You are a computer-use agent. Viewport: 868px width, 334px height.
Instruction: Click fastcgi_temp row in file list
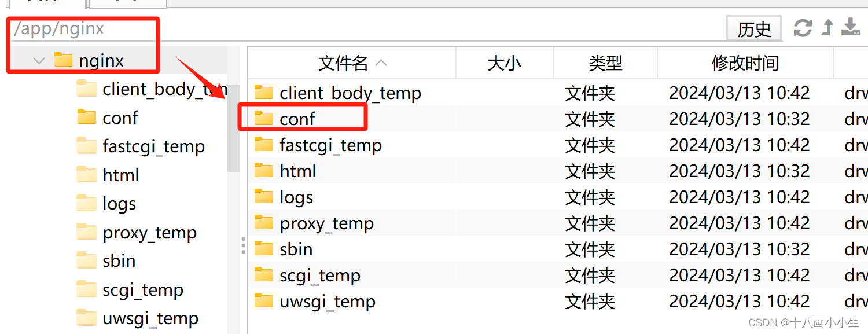[558, 145]
